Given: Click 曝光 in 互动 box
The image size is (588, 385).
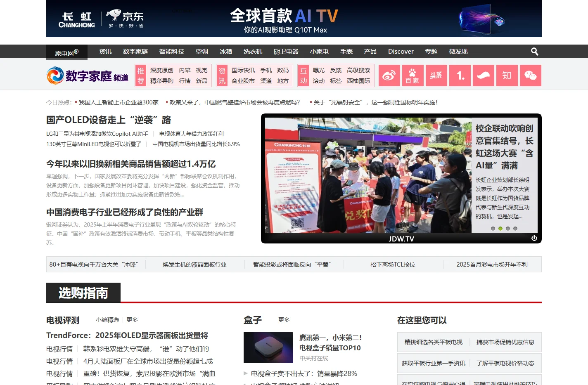Looking at the screenshot, I should [x=319, y=70].
